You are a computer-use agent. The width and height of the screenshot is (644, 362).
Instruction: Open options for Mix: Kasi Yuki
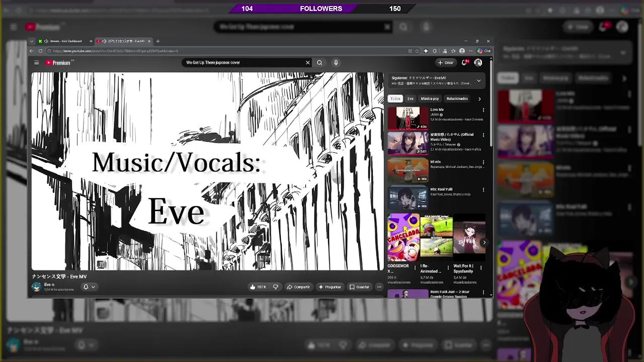484,190
